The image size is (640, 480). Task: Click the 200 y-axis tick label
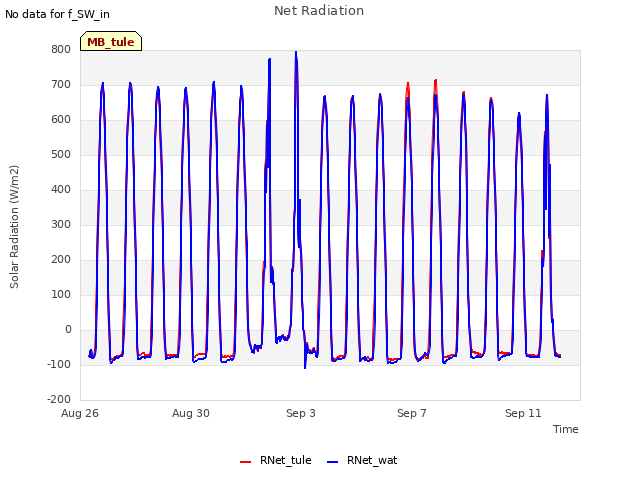[x=61, y=260]
